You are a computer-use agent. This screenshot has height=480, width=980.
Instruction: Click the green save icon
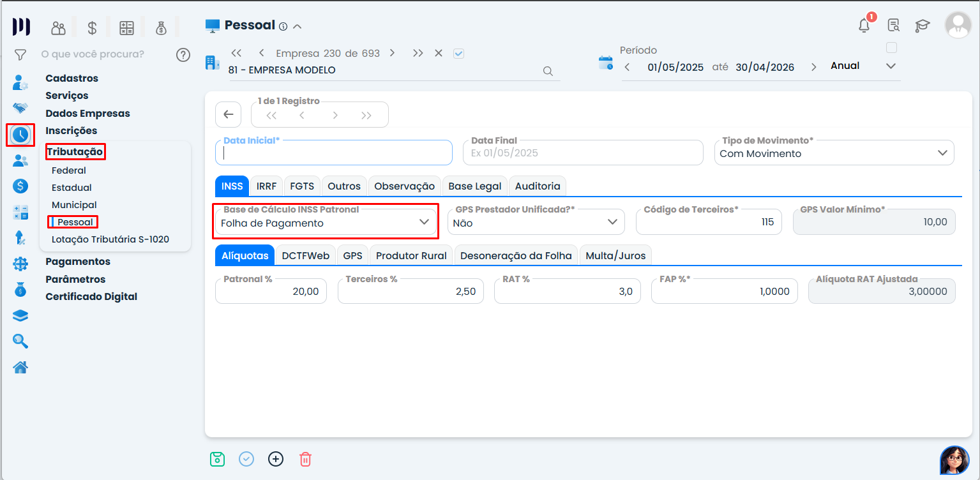click(217, 459)
